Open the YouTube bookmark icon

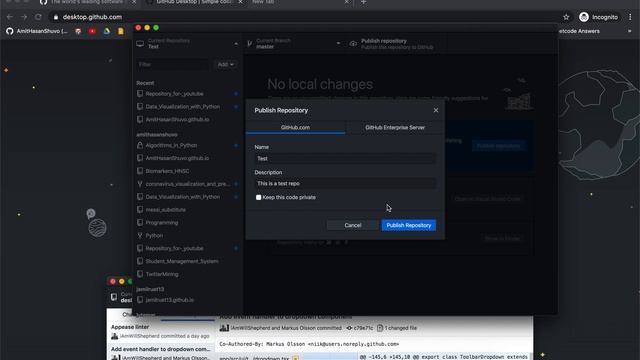[93, 31]
